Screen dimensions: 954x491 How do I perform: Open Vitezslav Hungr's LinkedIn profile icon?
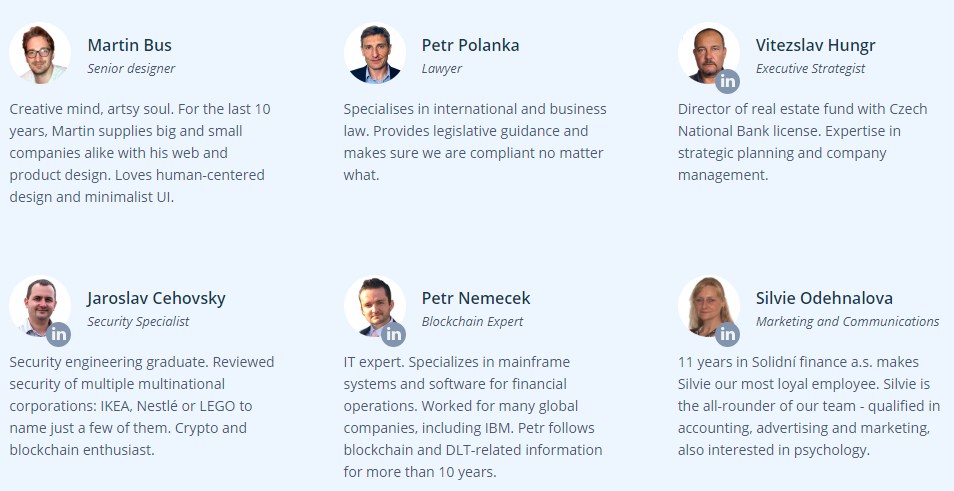click(x=727, y=81)
